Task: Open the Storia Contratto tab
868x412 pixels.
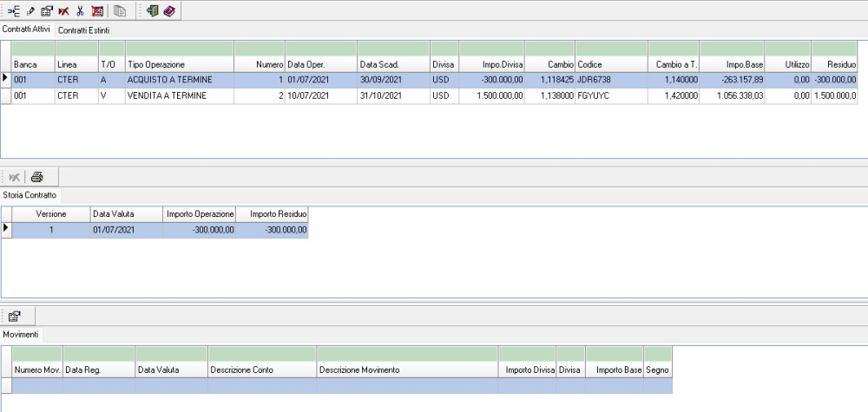Action: [30, 195]
